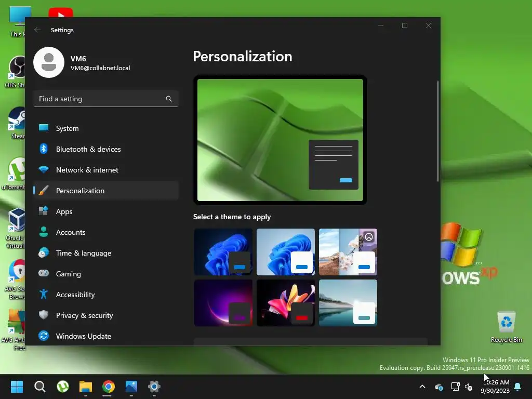Click the Personalization paintbrush icon
The width and height of the screenshot is (532, 399).
tap(44, 190)
